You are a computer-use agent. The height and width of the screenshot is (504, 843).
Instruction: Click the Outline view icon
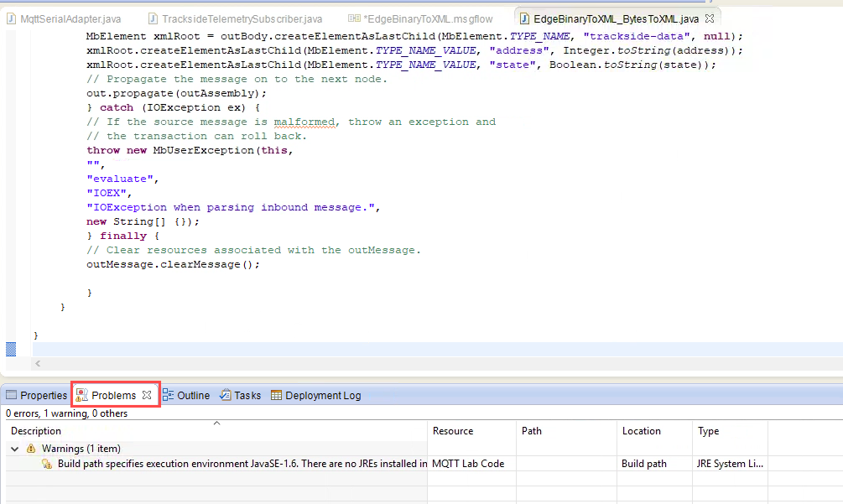tap(169, 395)
